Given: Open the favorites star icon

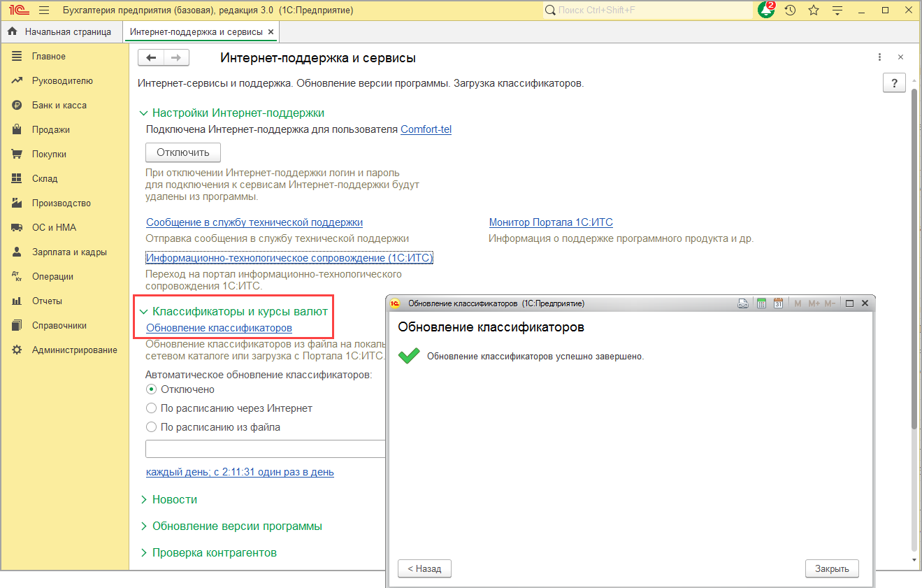Looking at the screenshot, I should click(x=814, y=10).
